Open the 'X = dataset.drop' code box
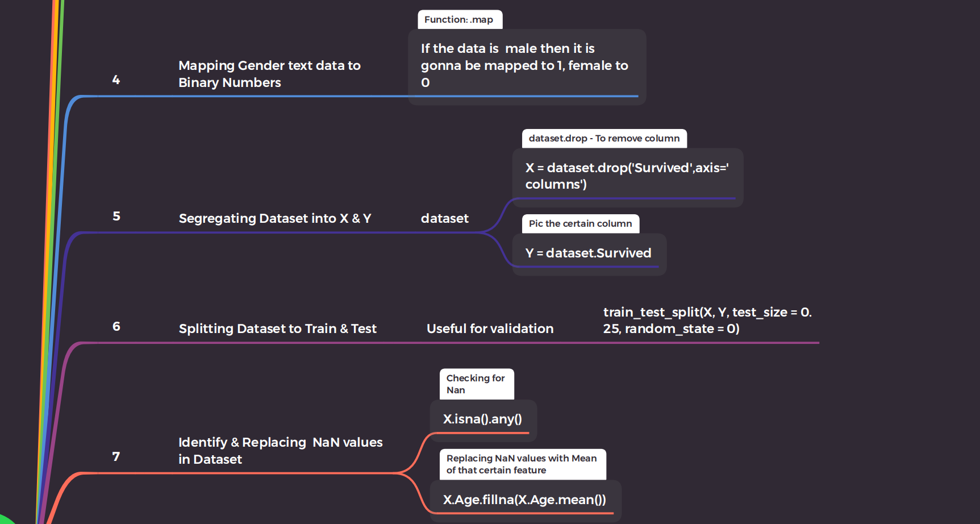Viewport: 980px width, 524px height. [x=627, y=176]
